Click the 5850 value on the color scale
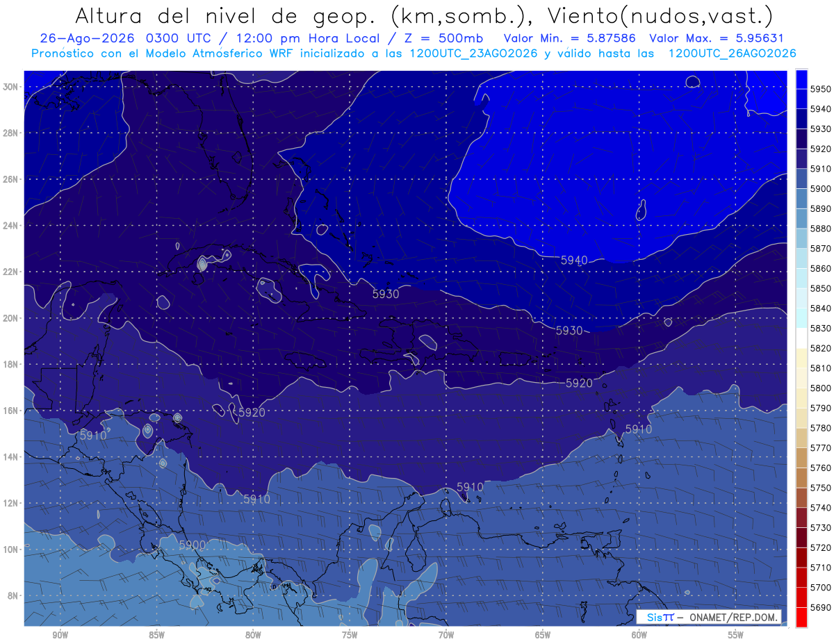Image resolution: width=834 pixels, height=644 pixels. tap(821, 288)
